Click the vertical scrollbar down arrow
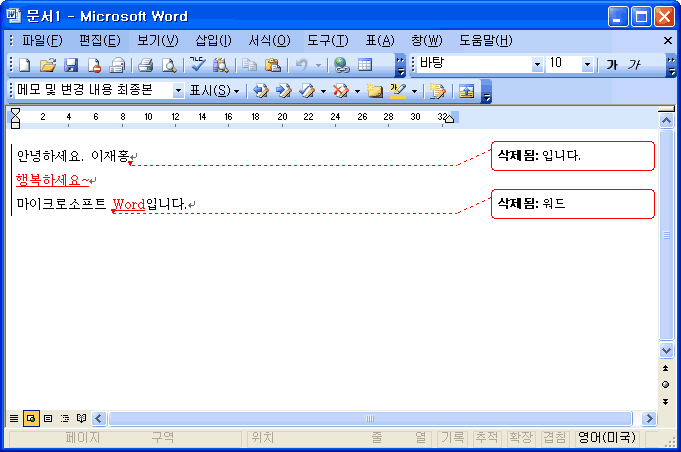Screen dimensions: 681x452 pos(667,351)
